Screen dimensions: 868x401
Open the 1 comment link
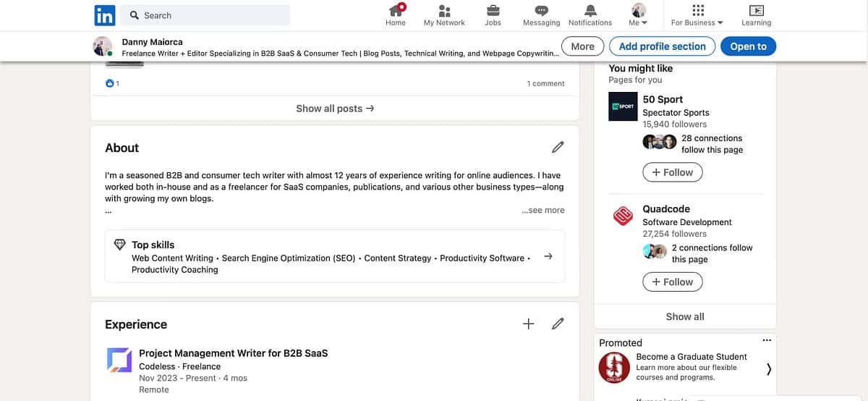pyautogui.click(x=545, y=83)
